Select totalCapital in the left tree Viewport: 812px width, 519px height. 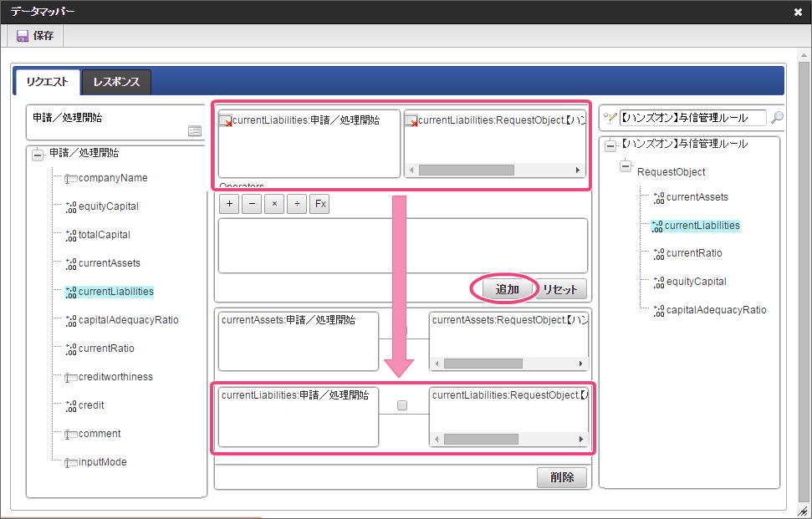104,235
